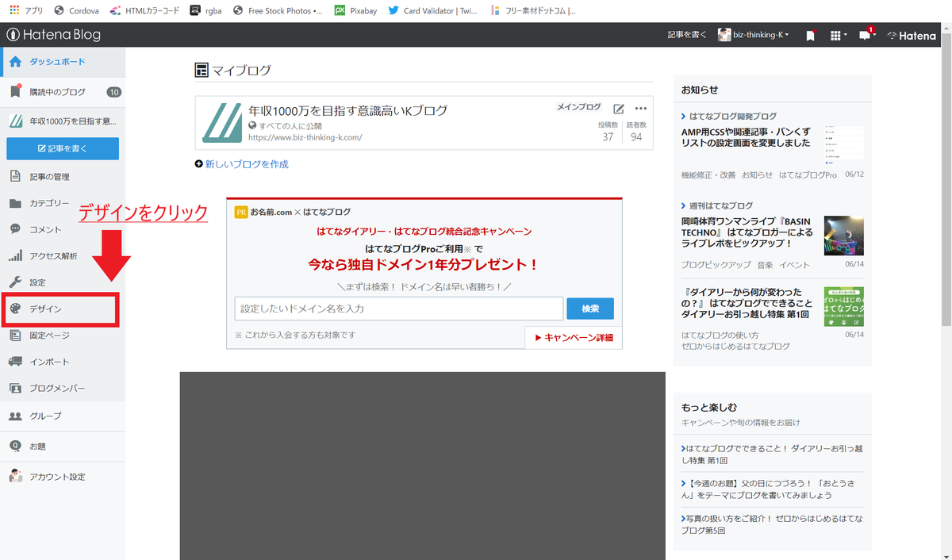
Task: Click the 週刊はてなブログ heading link
Action: pos(721,205)
